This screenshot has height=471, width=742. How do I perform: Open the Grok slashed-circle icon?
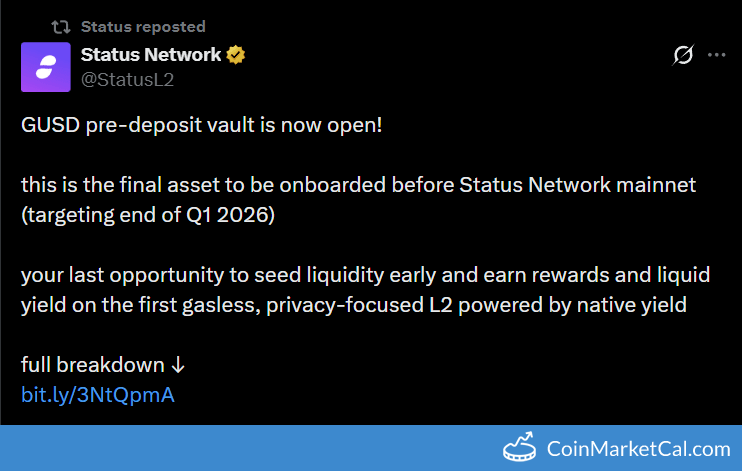click(683, 55)
